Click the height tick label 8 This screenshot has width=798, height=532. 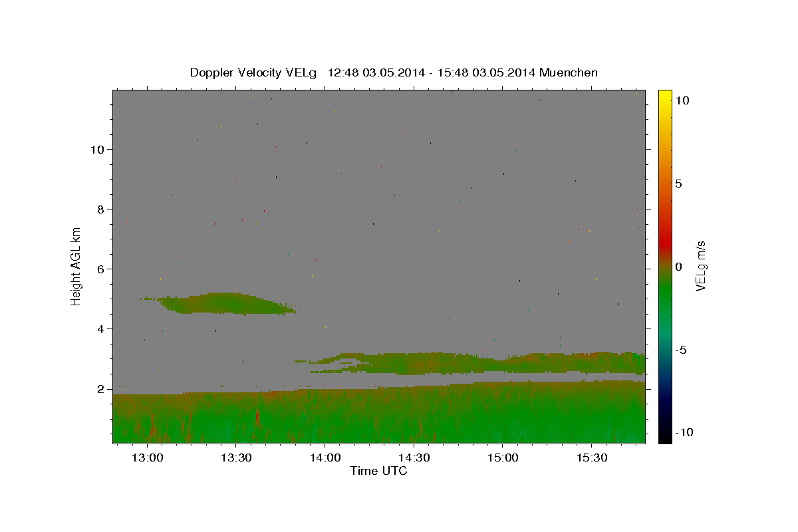point(100,209)
